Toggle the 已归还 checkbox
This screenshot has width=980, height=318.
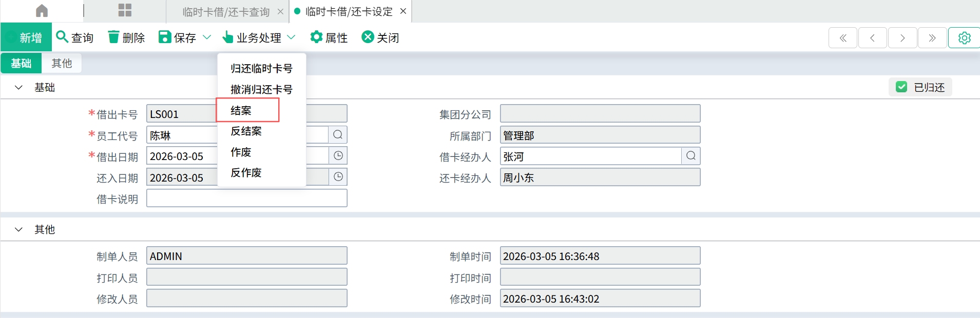(x=901, y=87)
